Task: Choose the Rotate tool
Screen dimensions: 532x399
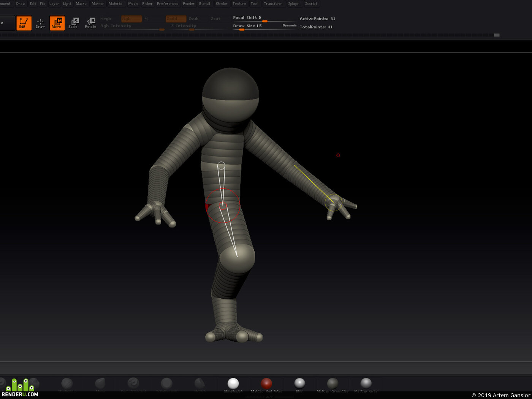Action: pyautogui.click(x=90, y=23)
